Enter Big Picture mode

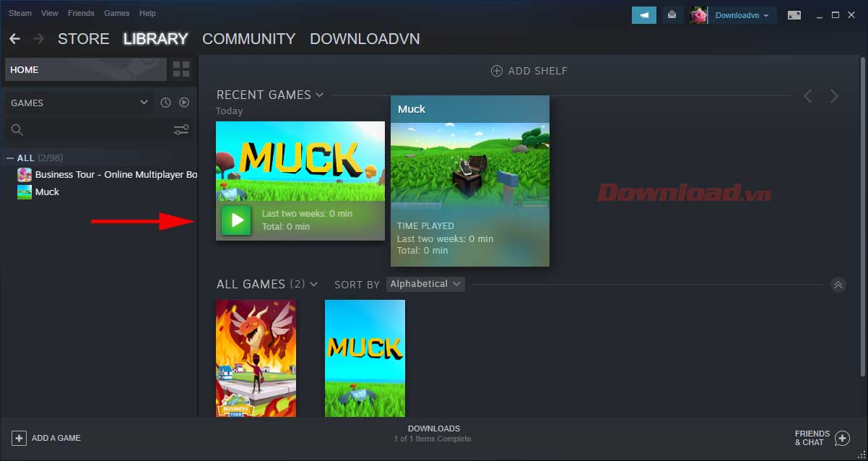(x=794, y=14)
